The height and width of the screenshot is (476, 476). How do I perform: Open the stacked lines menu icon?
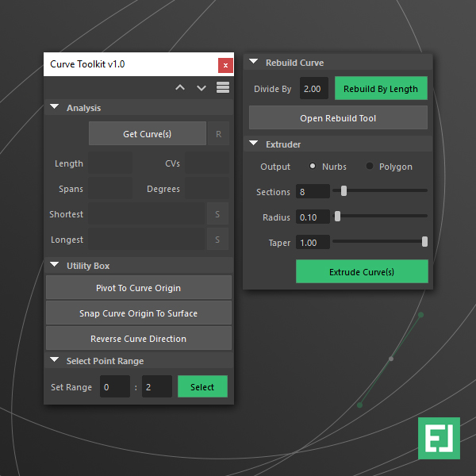click(x=223, y=87)
